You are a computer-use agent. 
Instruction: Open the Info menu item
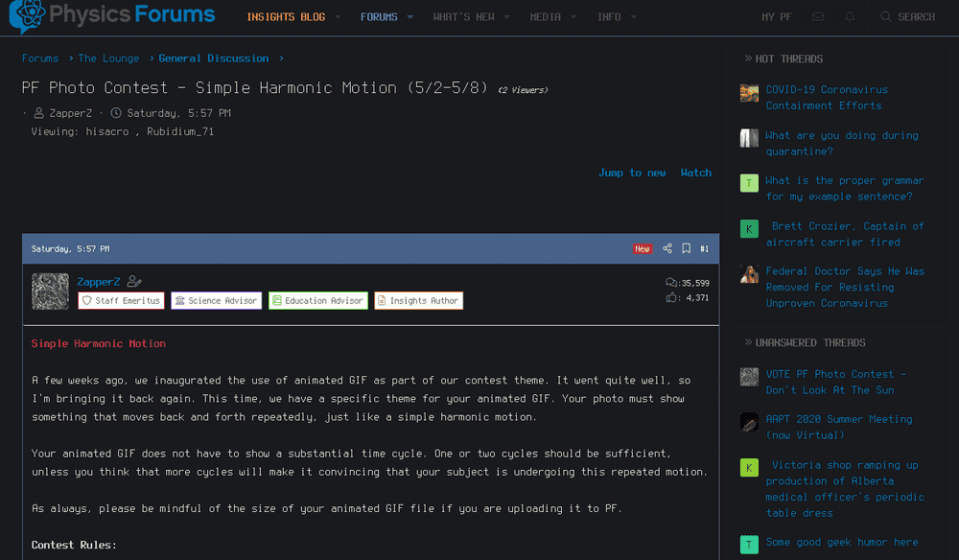point(609,17)
